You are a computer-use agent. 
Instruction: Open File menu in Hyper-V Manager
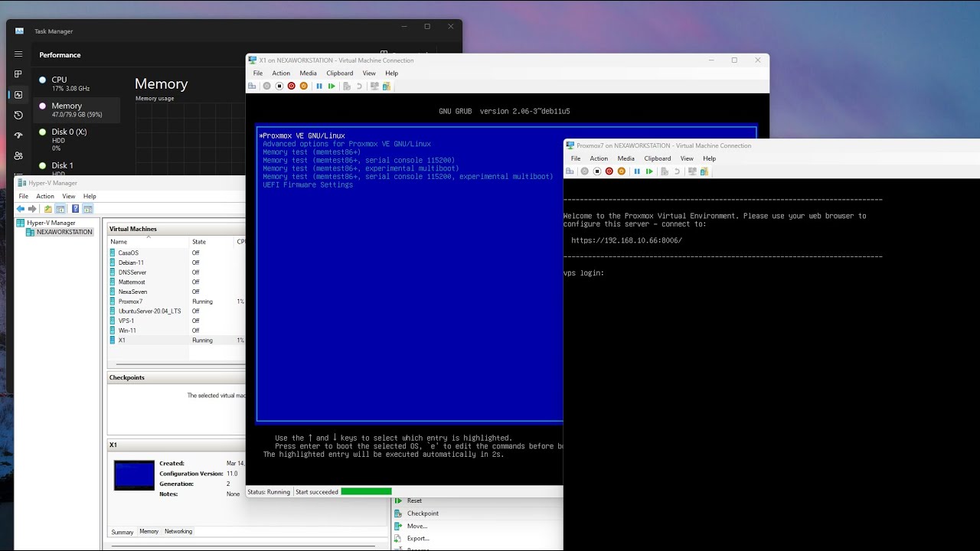[24, 197]
